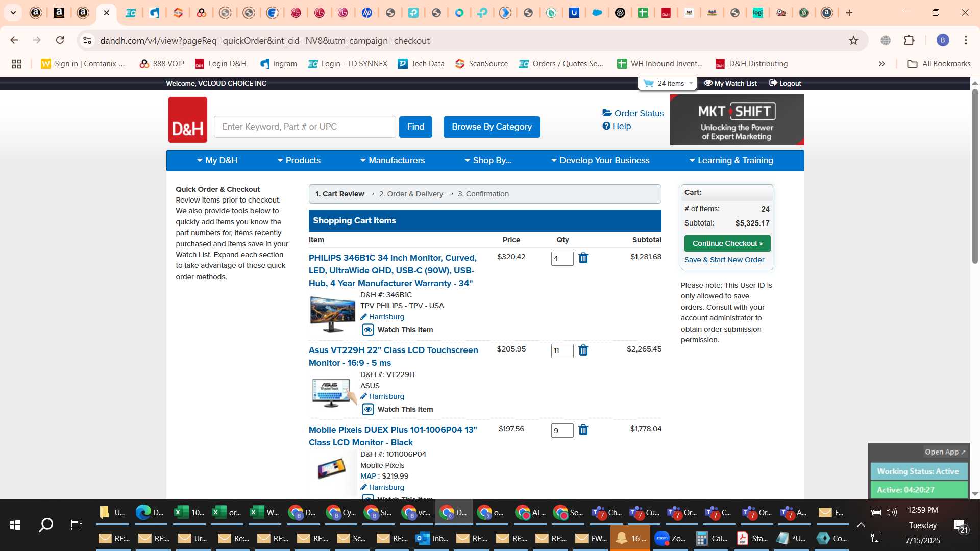Open ScanSource bookmark
Screen dimensions: 980x551
(x=482, y=64)
